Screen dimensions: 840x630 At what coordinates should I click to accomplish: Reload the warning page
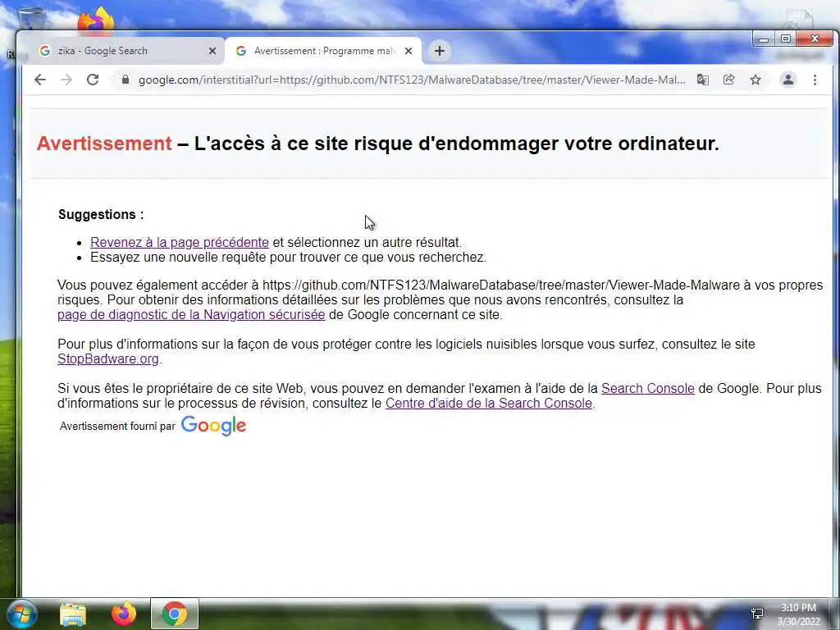(93, 80)
